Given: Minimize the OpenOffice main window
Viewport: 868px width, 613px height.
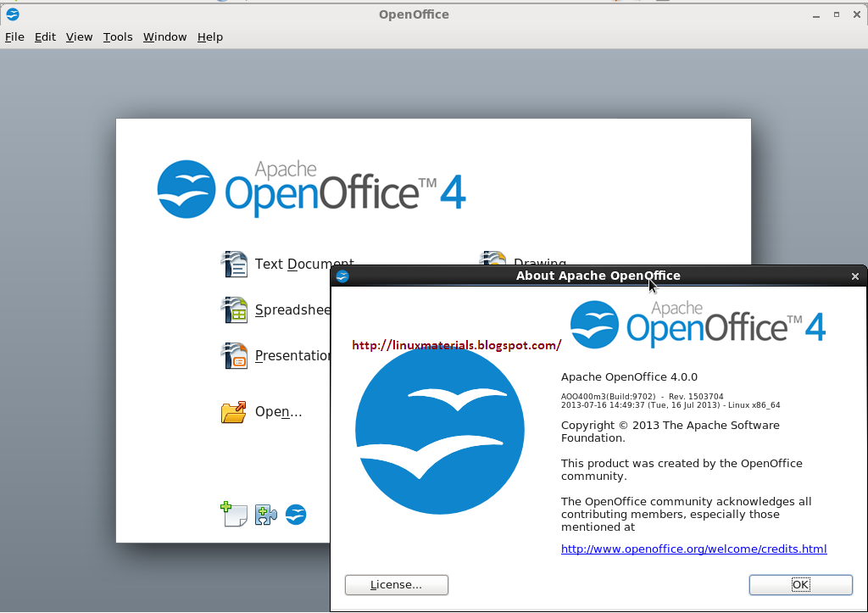Looking at the screenshot, I should (816, 15).
